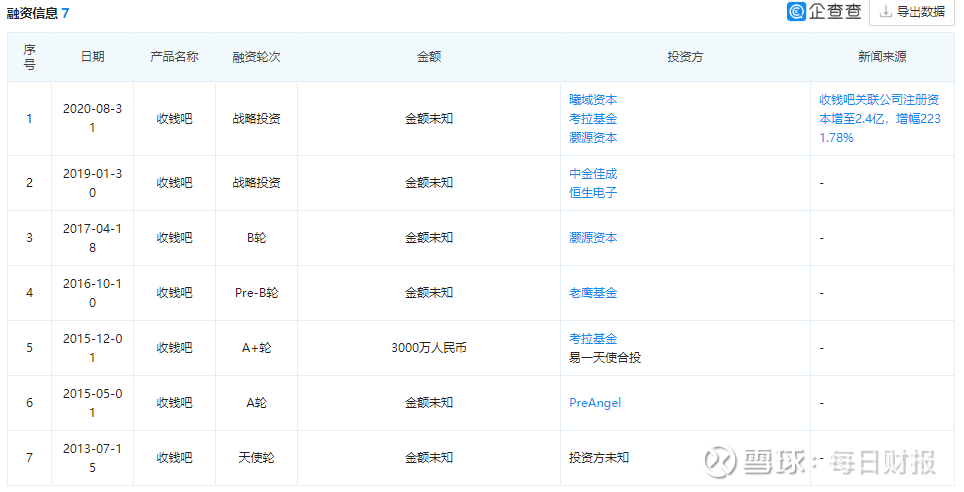Select the date cell 2016-10-10
This screenshot has height=492, width=964.
pos(93,293)
